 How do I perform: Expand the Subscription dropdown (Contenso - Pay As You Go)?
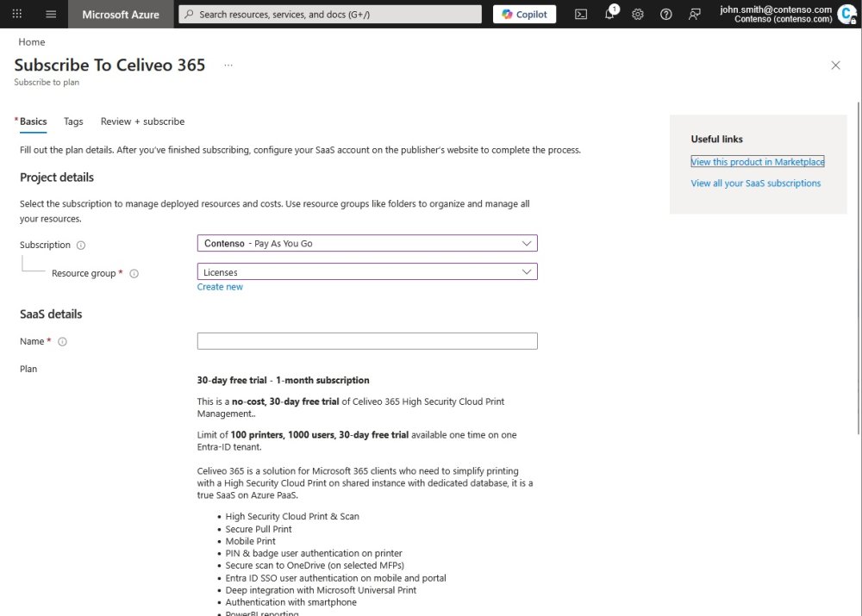click(367, 244)
